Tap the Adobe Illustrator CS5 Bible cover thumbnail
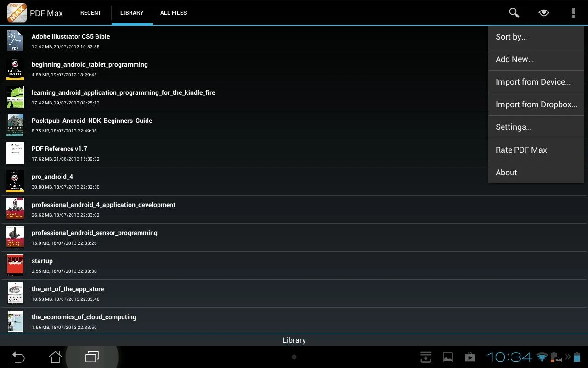This screenshot has height=368, width=588. click(15, 40)
